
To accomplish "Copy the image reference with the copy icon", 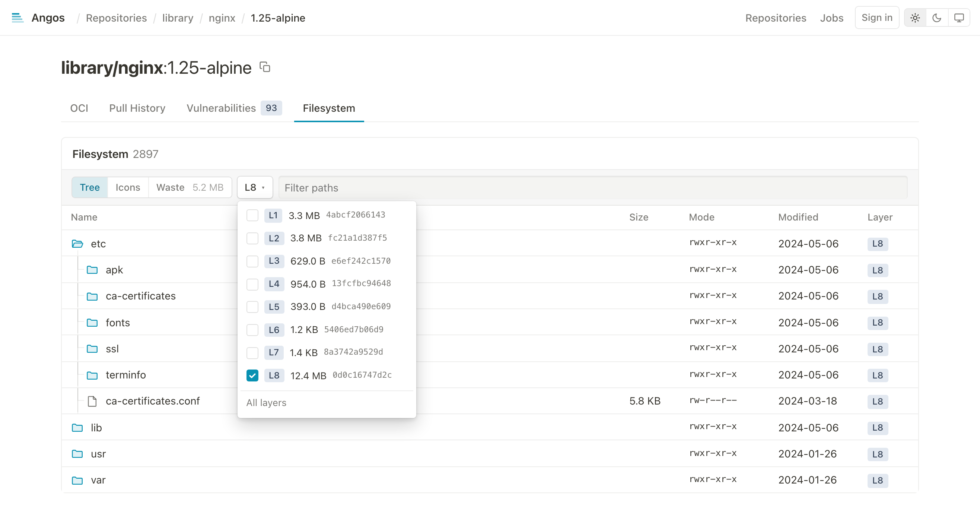I will click(265, 67).
